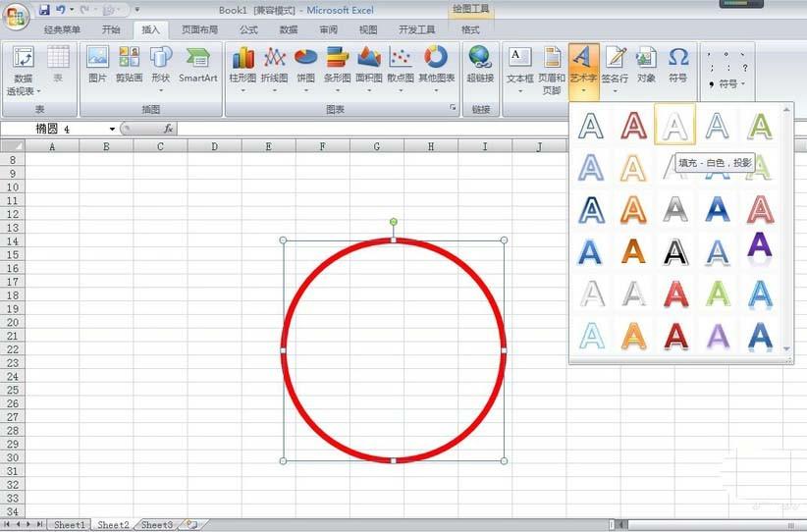Expand other charts (其他图表) menu
This screenshot has height=532, width=807.
click(x=436, y=90)
